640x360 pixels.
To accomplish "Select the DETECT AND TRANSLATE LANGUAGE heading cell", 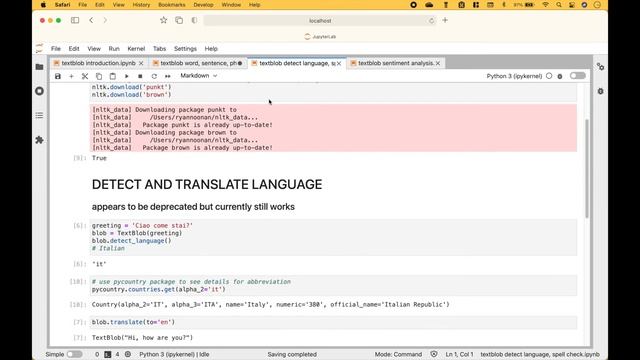I will 207,184.
